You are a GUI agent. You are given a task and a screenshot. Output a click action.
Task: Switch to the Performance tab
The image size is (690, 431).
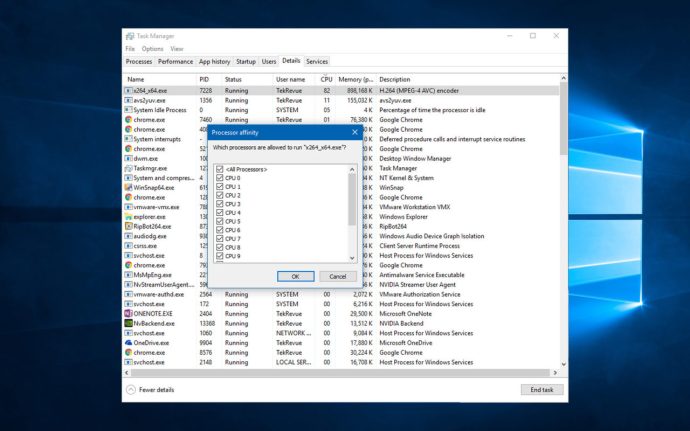[175, 62]
